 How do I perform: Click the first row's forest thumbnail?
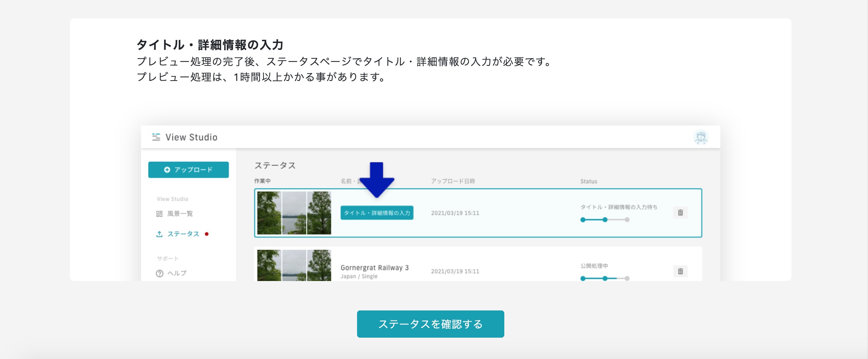294,213
